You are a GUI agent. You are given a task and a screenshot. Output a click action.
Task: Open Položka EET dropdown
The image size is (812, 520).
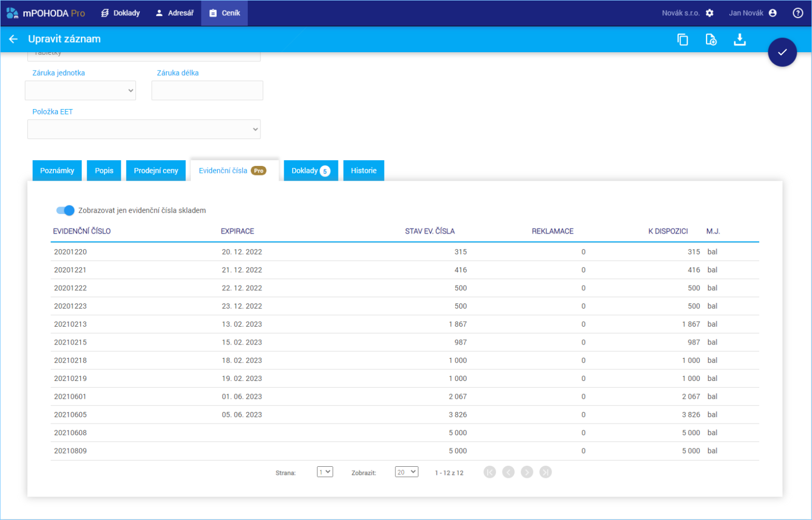pyautogui.click(x=144, y=129)
